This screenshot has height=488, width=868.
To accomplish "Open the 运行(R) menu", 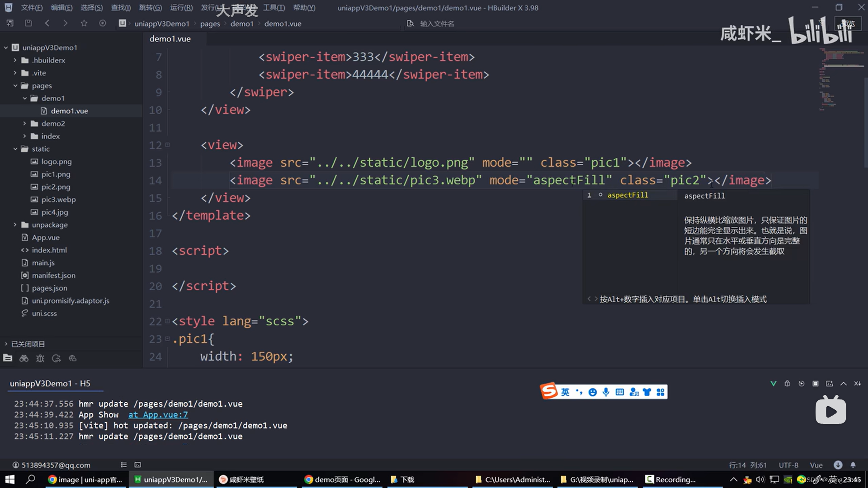I will click(x=181, y=8).
